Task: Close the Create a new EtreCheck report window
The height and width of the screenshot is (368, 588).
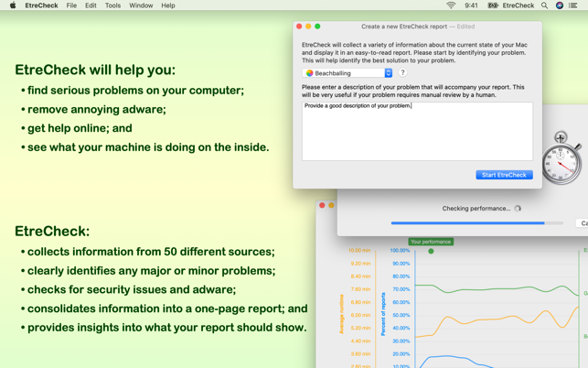Action: pos(299,27)
